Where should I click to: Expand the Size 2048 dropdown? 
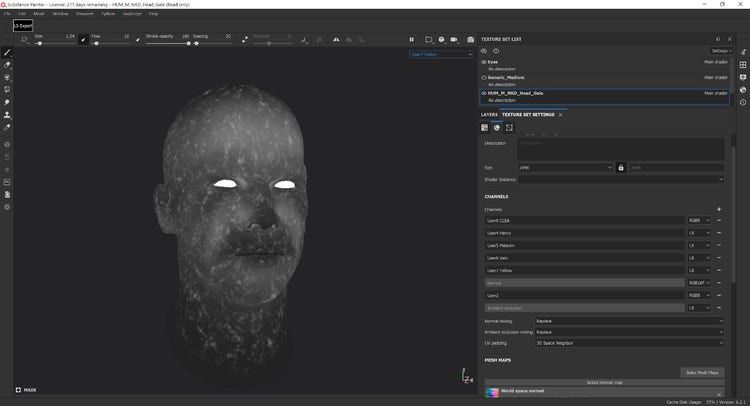pos(565,167)
